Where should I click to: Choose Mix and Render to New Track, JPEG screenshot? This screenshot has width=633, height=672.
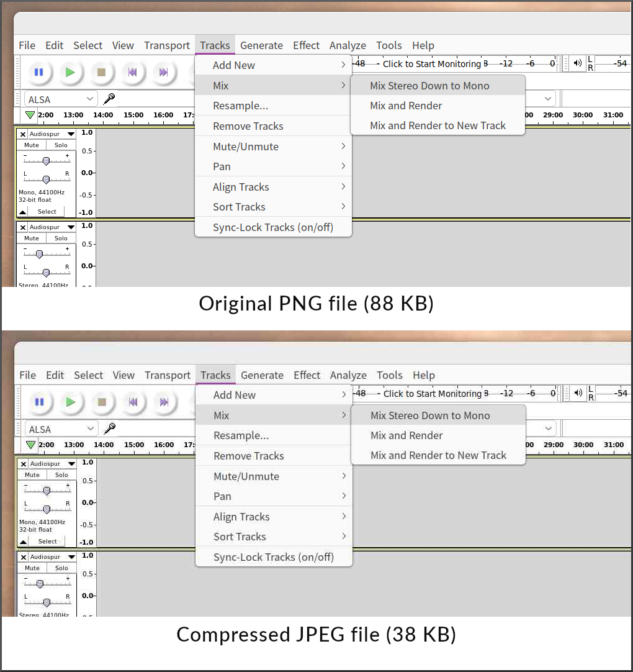[438, 455]
